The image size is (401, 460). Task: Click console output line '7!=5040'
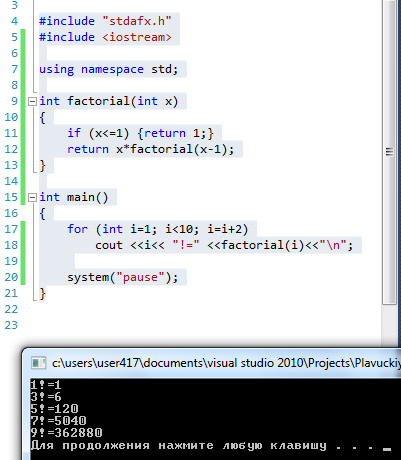[58, 421]
